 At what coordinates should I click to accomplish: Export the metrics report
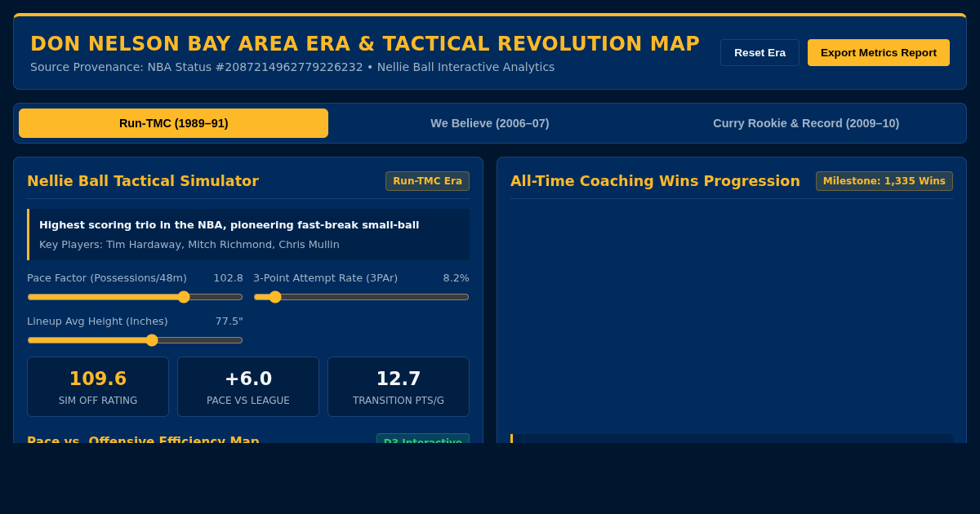click(x=879, y=53)
